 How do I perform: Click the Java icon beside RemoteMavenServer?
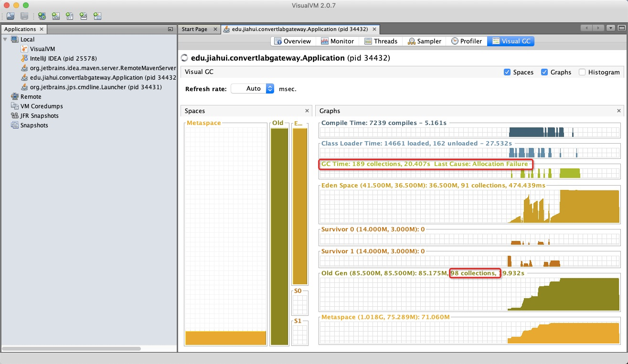[x=24, y=68]
